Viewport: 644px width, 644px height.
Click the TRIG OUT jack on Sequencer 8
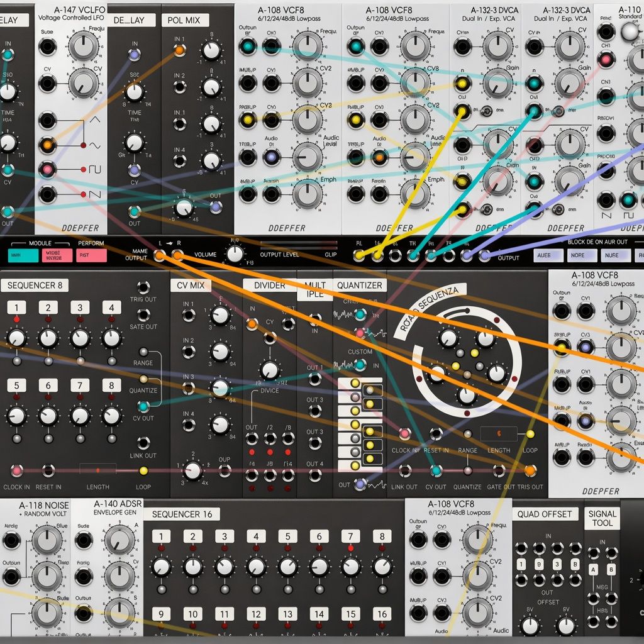[x=143, y=287]
